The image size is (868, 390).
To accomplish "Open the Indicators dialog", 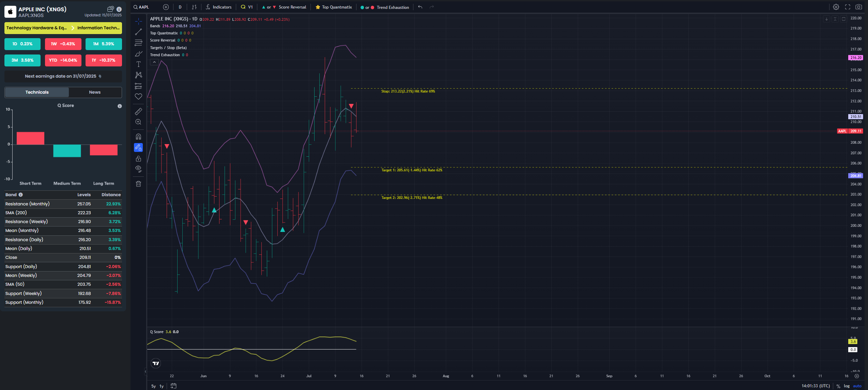I will [218, 7].
